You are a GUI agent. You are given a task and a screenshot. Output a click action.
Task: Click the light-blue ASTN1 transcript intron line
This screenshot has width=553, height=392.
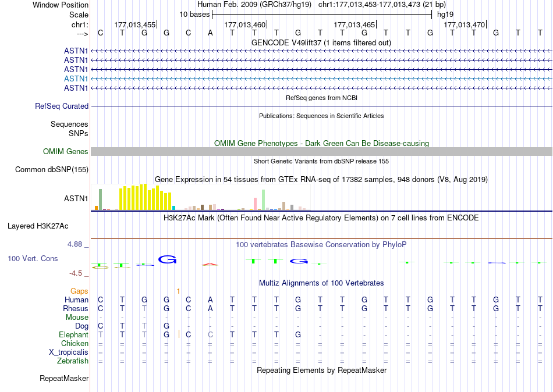coord(321,79)
